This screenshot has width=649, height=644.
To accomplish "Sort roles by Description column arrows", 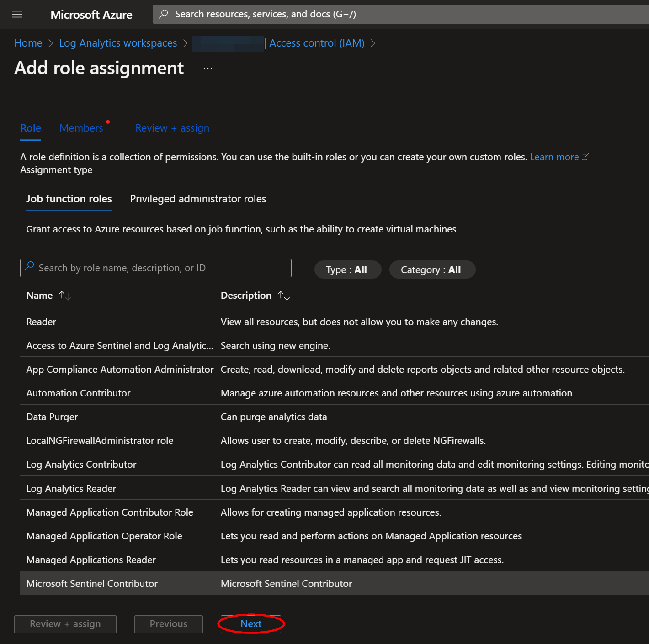I will click(x=284, y=296).
